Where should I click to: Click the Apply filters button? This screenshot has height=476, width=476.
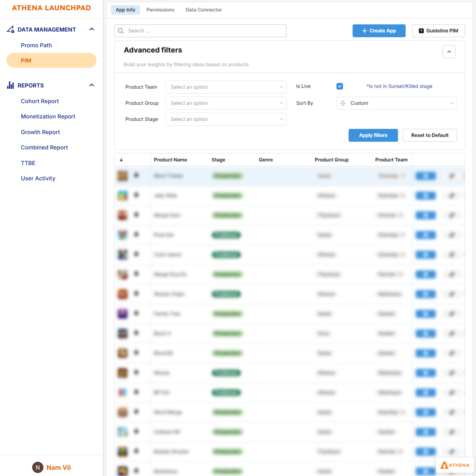tap(373, 135)
